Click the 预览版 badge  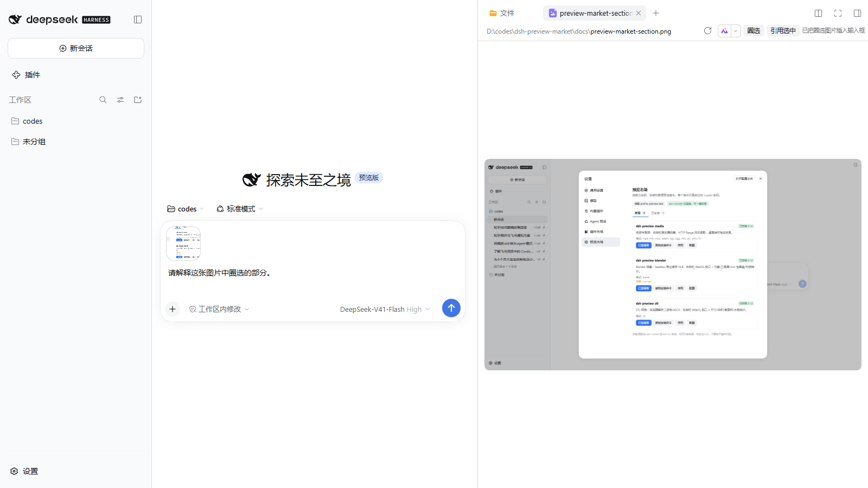pyautogui.click(x=369, y=177)
